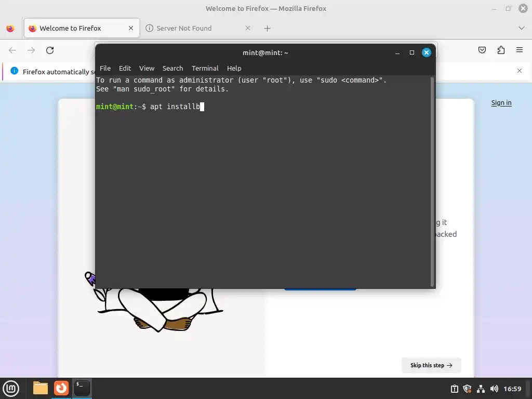The height and width of the screenshot is (399, 532).
Task: Dismiss the Firefox notification bar
Action: click(520, 71)
